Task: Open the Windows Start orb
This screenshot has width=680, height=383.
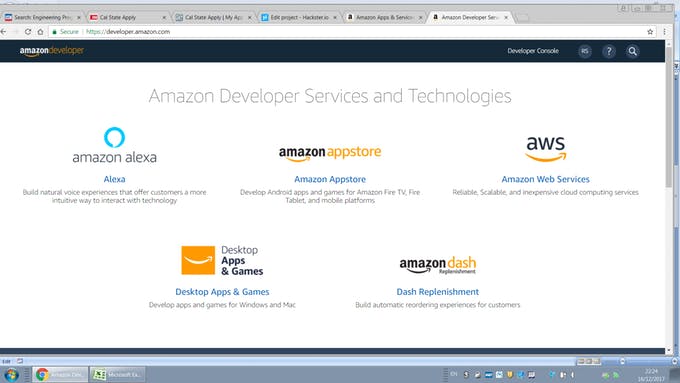Action: [11, 374]
